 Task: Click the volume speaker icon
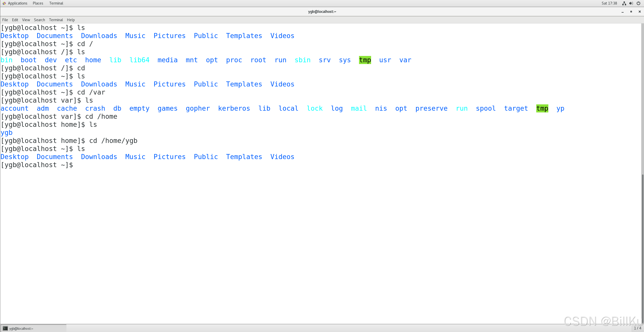pyautogui.click(x=631, y=3)
